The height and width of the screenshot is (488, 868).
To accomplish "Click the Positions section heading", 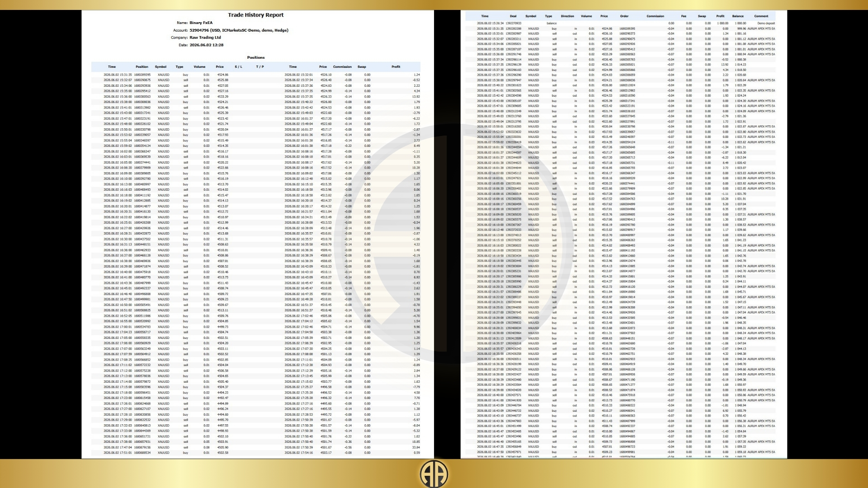I will point(256,57).
